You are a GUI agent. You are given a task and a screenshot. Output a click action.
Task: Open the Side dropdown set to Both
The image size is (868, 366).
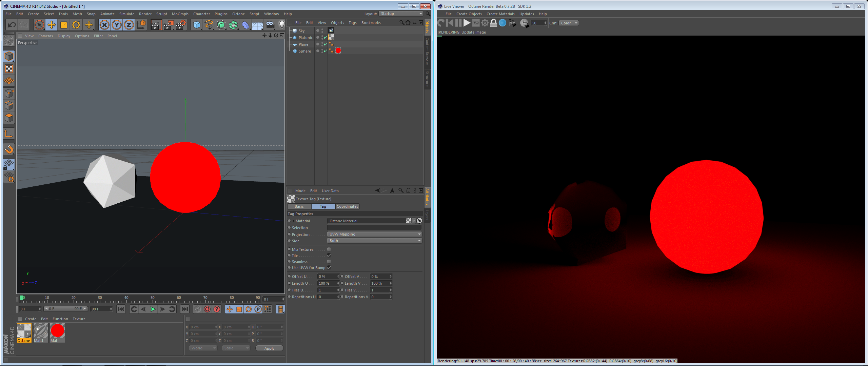[x=374, y=241]
